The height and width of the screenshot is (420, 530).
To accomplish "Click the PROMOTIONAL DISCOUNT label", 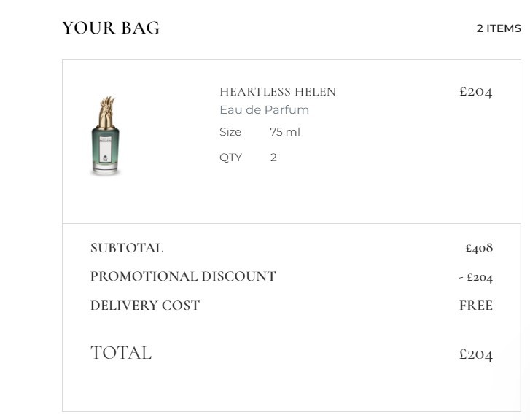I will tap(183, 276).
